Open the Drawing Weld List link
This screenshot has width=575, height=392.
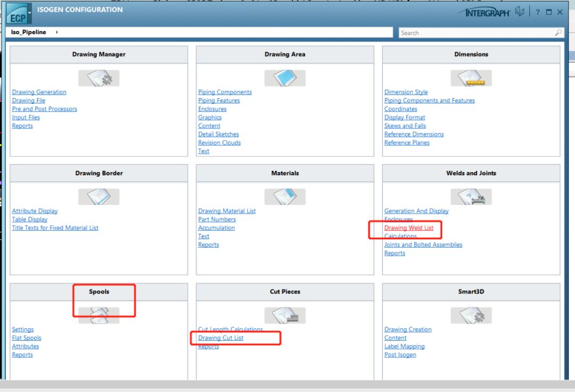click(x=409, y=228)
